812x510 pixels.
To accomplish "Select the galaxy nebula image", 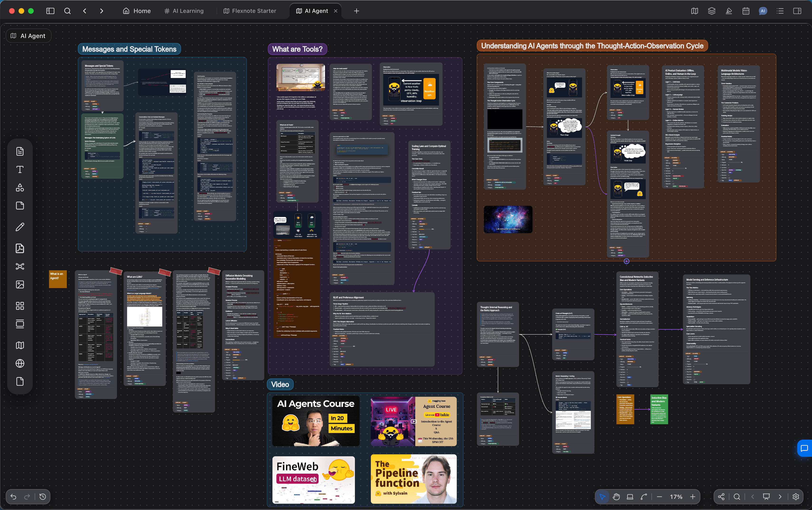I will click(508, 219).
